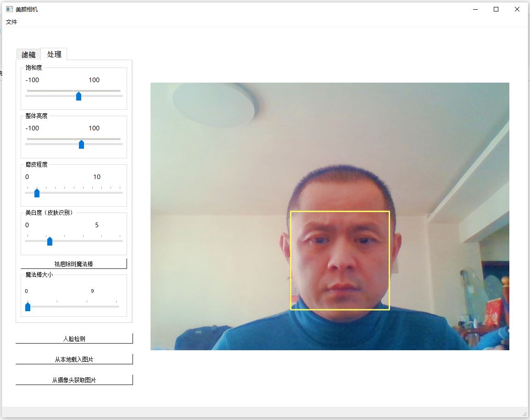530x420 pixels.
Task: Click the 磨皮程度 slider handle
Action: tap(37, 193)
